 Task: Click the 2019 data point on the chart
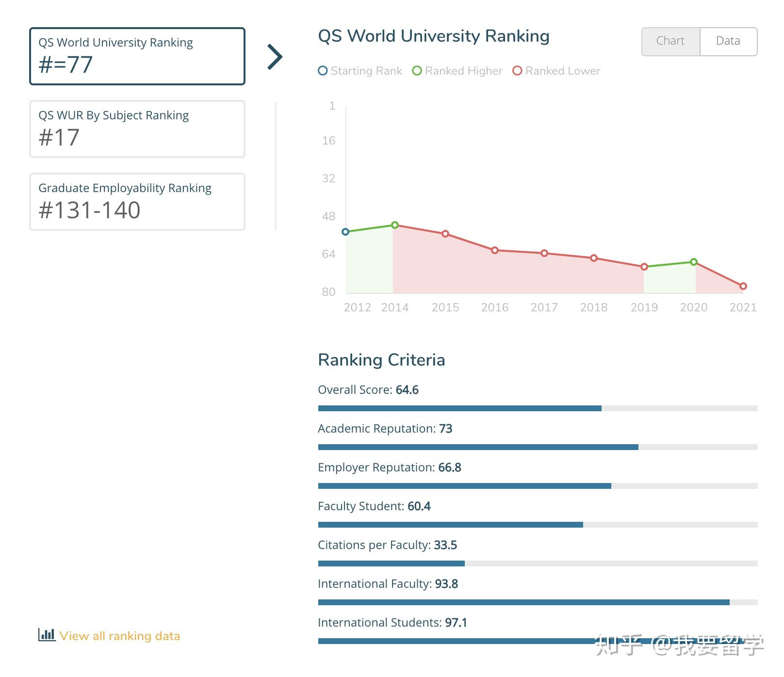(x=644, y=267)
